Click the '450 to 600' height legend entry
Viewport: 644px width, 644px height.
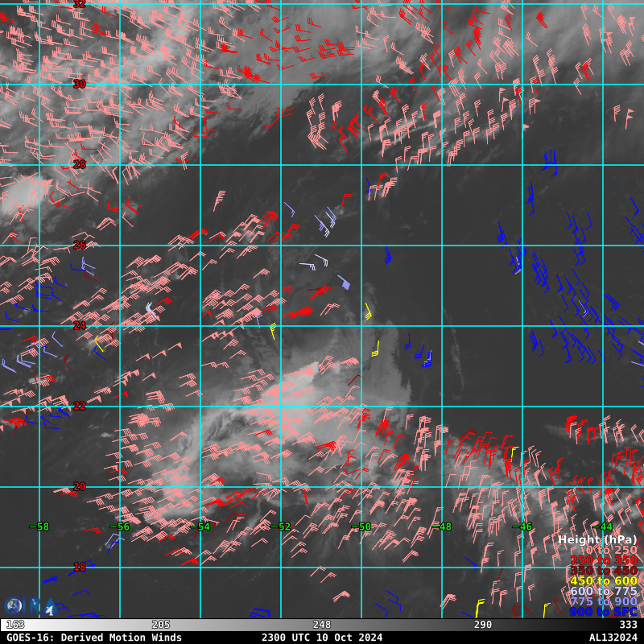coord(603,580)
